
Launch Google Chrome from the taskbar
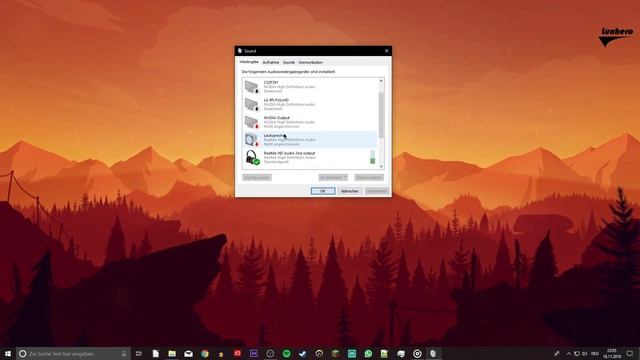tap(204, 354)
